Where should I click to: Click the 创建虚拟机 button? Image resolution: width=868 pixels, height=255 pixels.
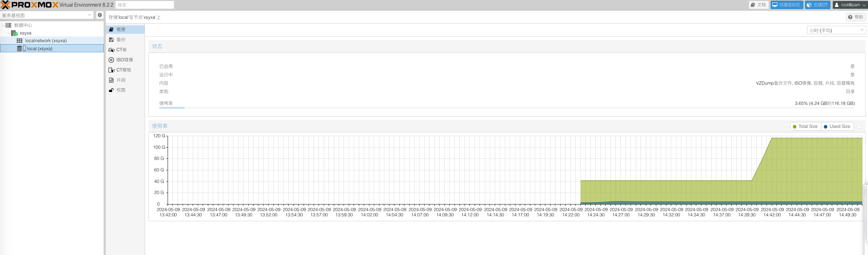point(786,5)
